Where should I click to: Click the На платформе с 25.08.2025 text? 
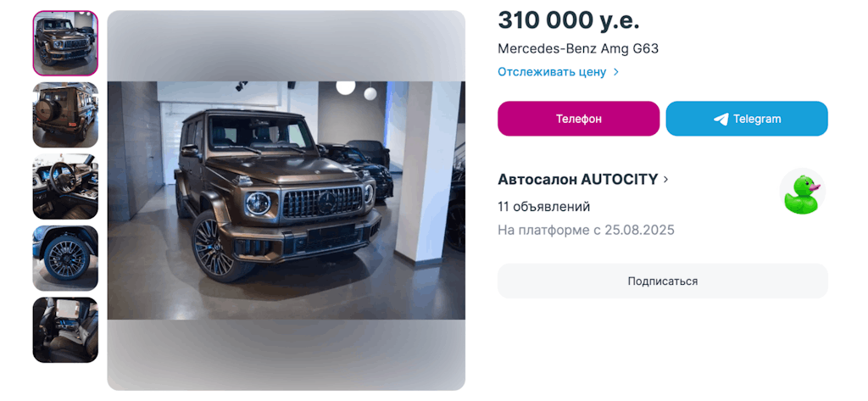586,230
